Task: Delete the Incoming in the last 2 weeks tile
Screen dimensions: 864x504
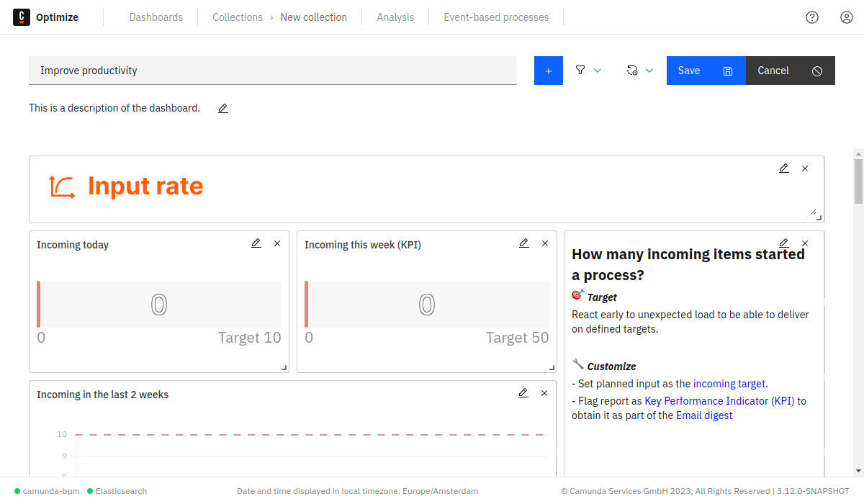Action: point(544,393)
